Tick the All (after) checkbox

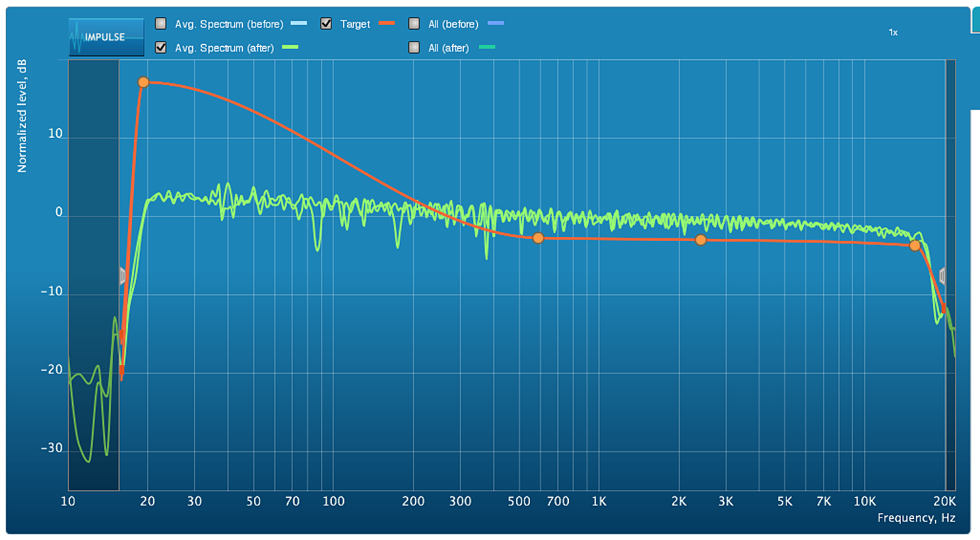(x=414, y=48)
